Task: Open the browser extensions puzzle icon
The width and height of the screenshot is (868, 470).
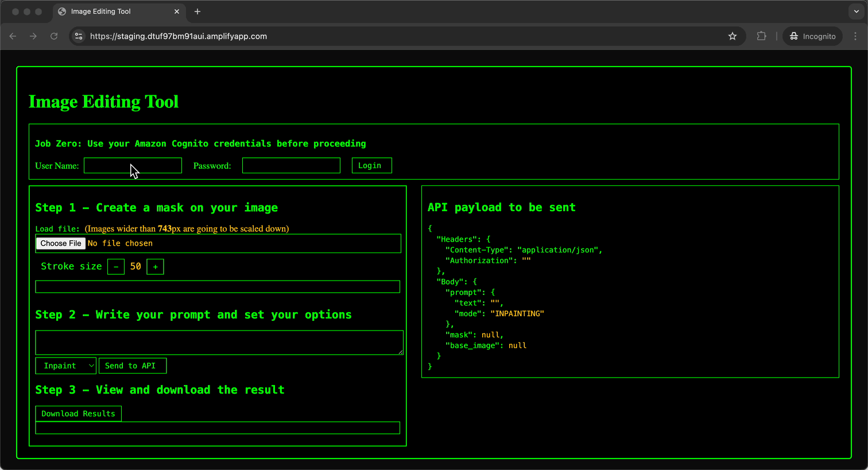Action: (x=761, y=36)
